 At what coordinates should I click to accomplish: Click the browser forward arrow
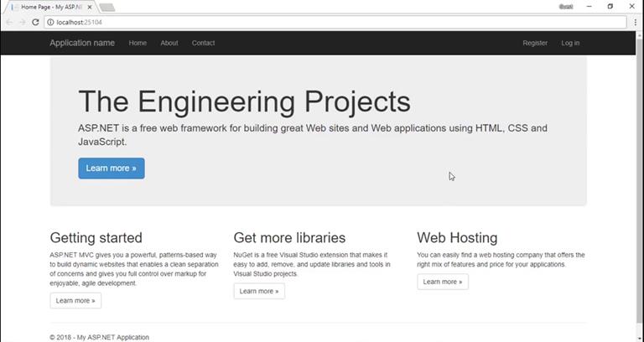[22, 22]
